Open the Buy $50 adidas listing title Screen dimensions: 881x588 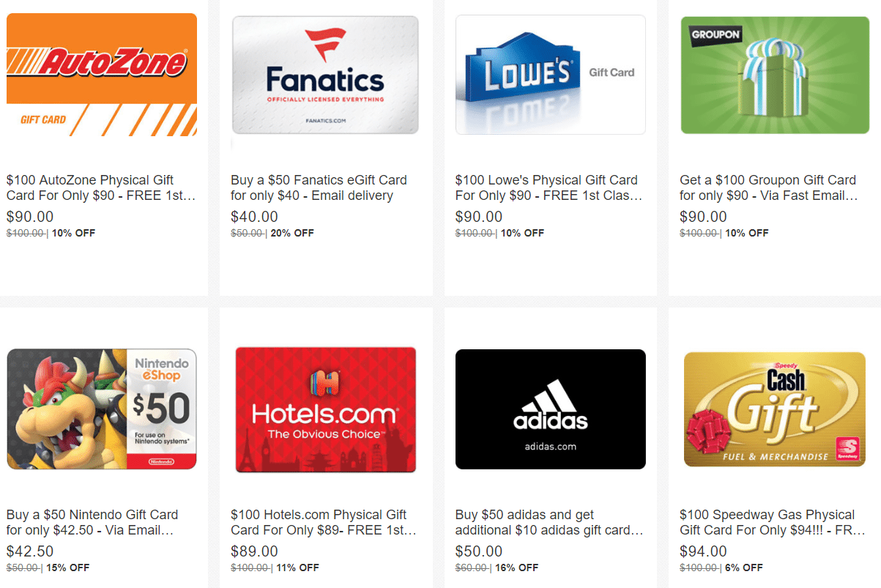click(x=549, y=522)
